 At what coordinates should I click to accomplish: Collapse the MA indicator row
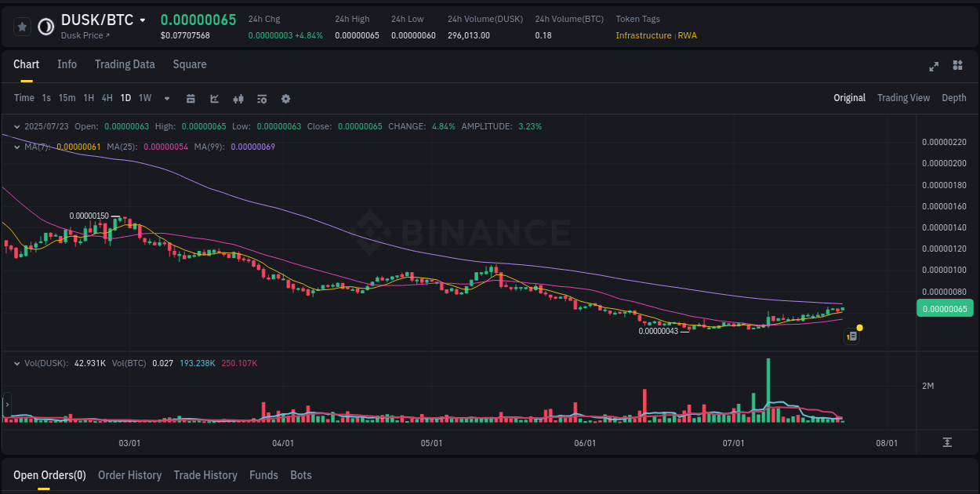tap(16, 147)
